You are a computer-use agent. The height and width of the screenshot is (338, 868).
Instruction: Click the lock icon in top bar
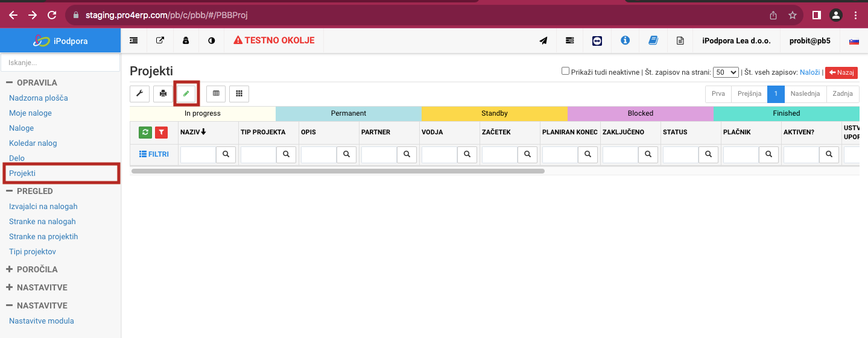click(x=186, y=40)
